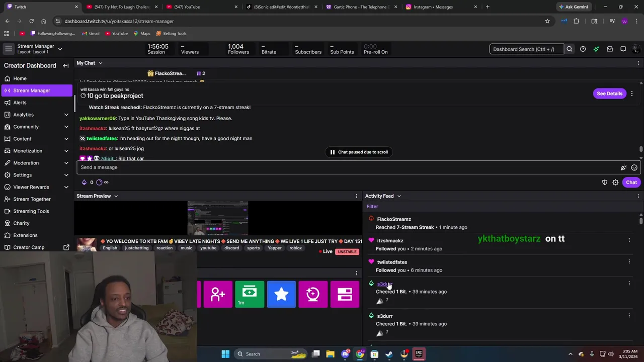Open Chrome extensions puzzle icon
Image resolution: width=644 pixels, height=362 pixels.
(577, 21)
